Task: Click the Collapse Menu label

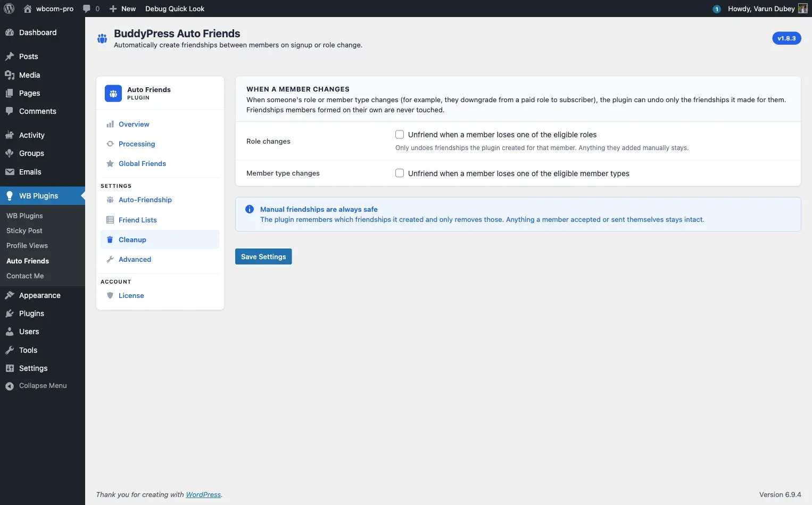Action: pos(43,386)
